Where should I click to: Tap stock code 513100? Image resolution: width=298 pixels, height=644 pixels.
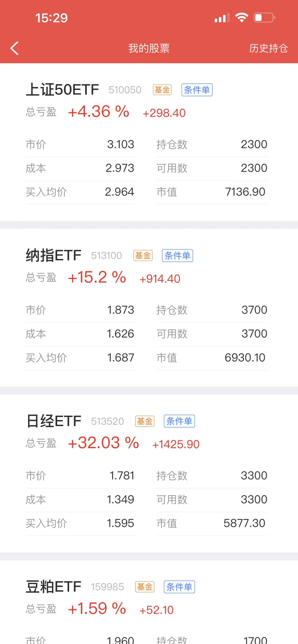click(x=106, y=256)
